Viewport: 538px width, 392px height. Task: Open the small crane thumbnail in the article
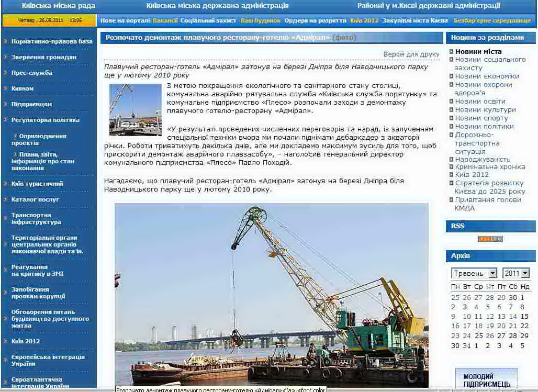(x=135, y=109)
